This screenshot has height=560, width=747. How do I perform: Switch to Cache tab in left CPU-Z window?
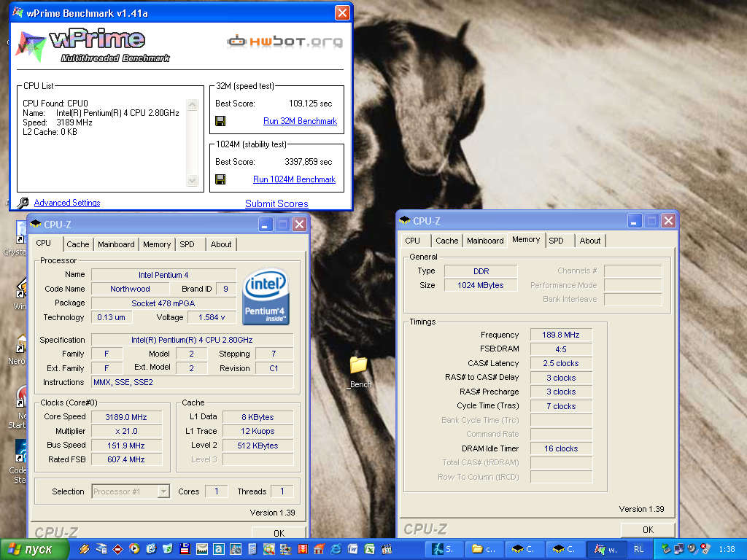[77, 244]
